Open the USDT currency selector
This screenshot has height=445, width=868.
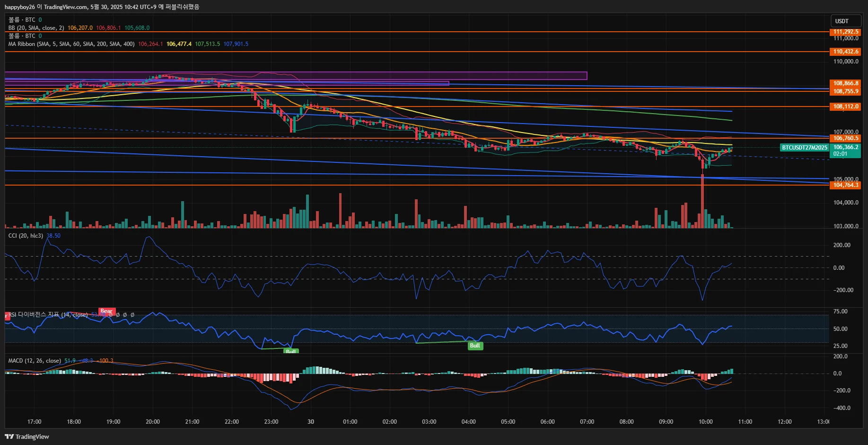pos(846,21)
